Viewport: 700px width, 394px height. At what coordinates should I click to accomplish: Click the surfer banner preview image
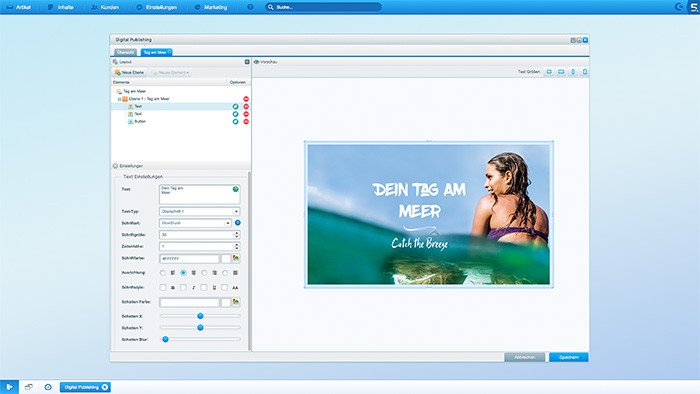tap(429, 215)
